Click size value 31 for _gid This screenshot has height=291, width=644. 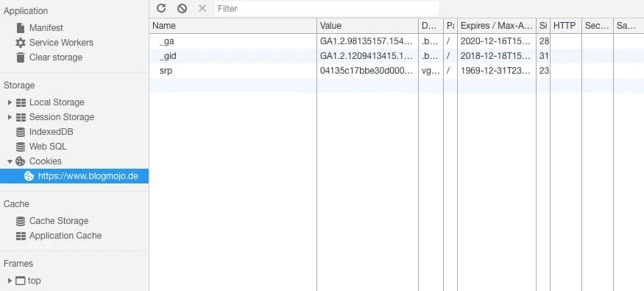pyautogui.click(x=544, y=56)
